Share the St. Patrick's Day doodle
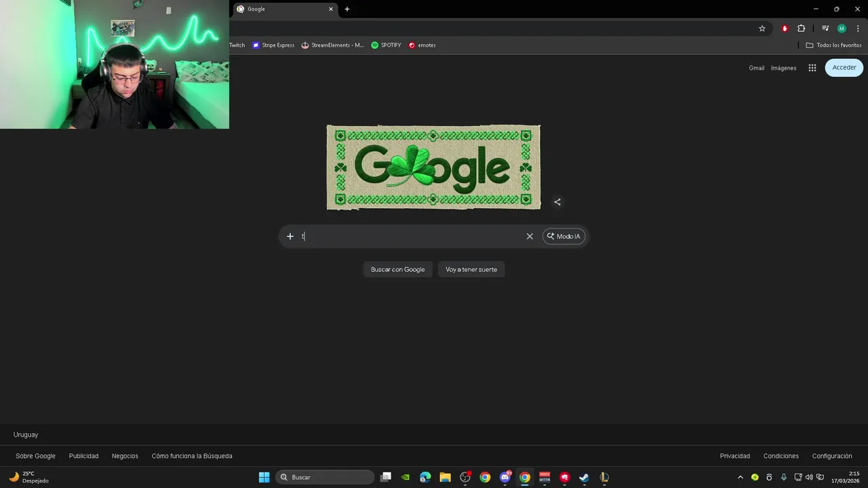 [x=557, y=202]
